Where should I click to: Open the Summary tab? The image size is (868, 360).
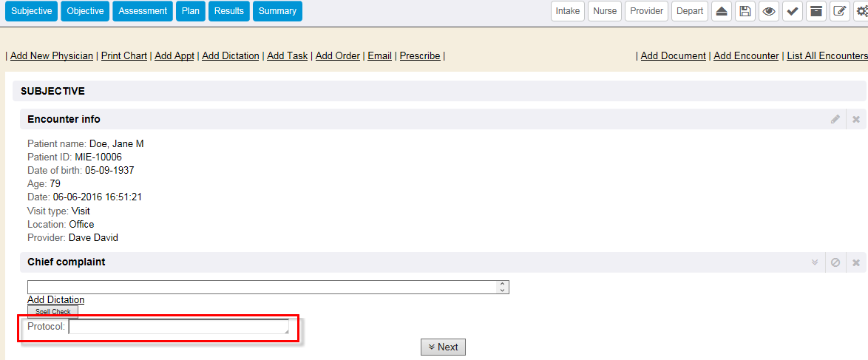click(277, 11)
